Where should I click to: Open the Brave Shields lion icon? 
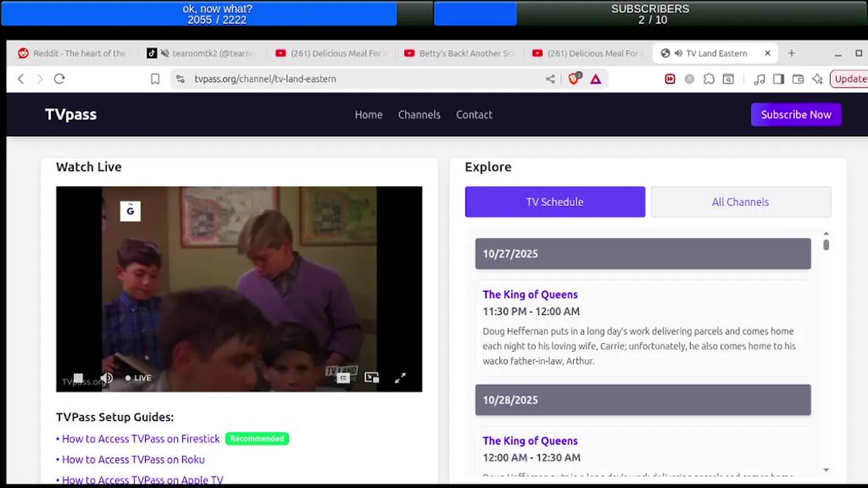click(574, 79)
